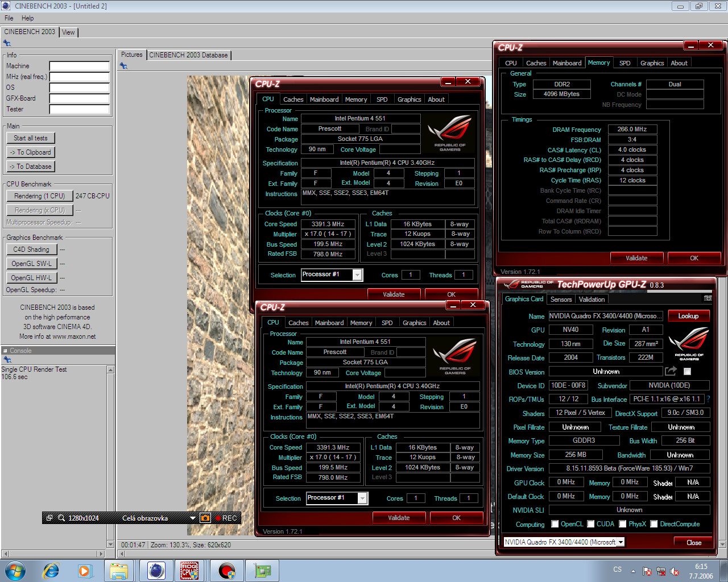Click the ROG logo in upper CPU-Z window
728x582 pixels.
point(450,133)
